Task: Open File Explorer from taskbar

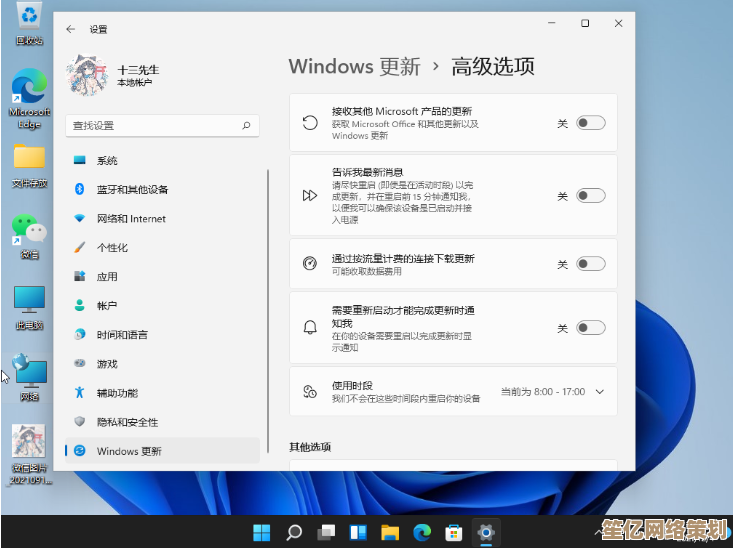Action: [x=390, y=532]
